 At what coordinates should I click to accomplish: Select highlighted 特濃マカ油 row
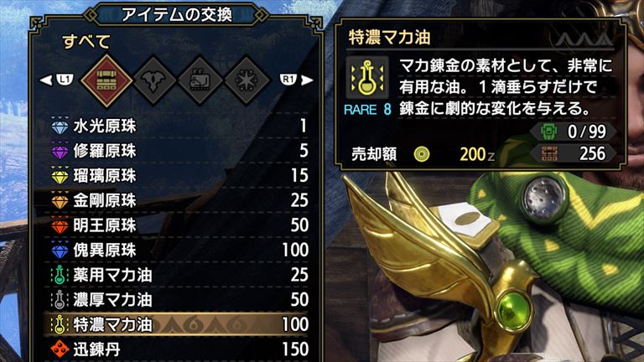(179, 324)
